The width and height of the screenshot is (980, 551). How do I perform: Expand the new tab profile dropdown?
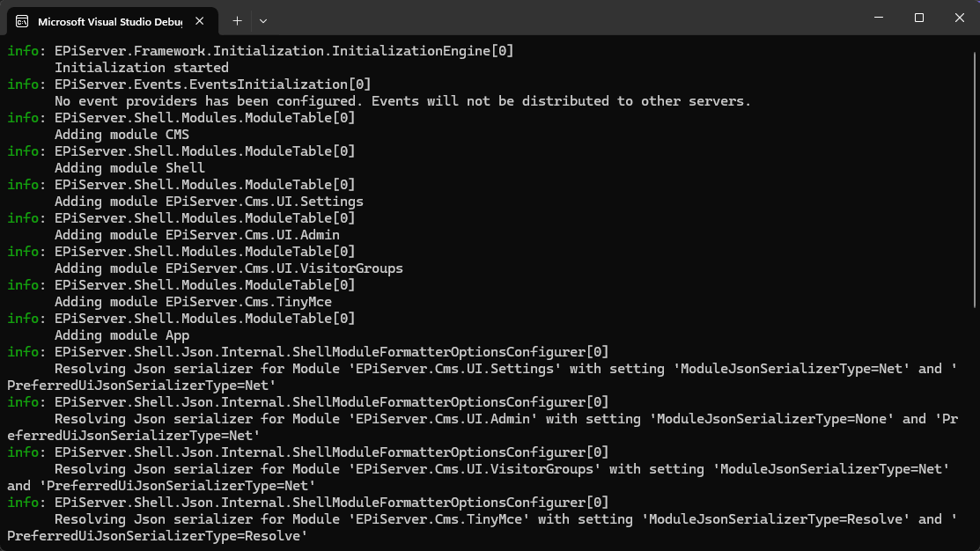tap(262, 20)
